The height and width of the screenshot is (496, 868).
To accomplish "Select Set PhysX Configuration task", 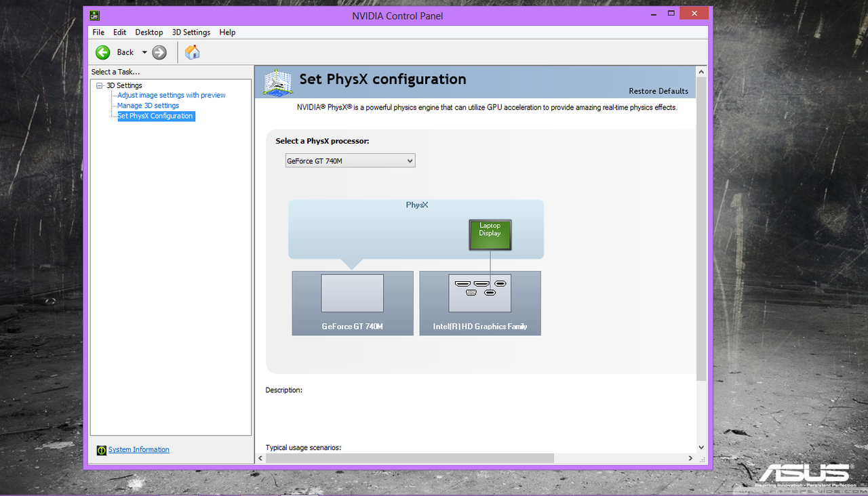I will click(x=156, y=116).
